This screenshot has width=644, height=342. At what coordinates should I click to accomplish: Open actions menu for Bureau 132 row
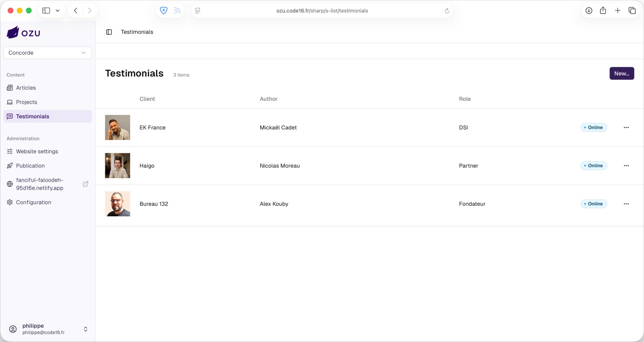click(626, 203)
